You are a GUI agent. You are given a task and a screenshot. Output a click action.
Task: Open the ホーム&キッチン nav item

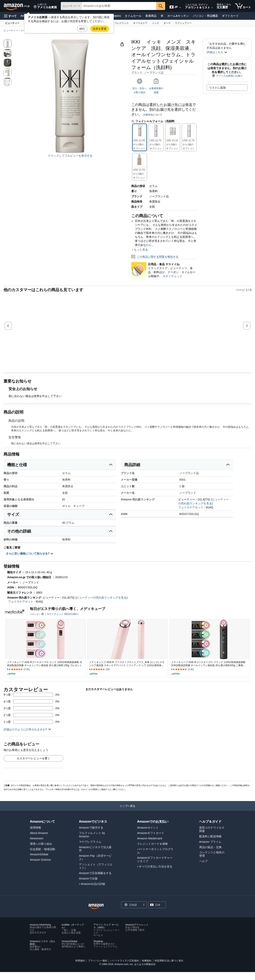coord(178,16)
